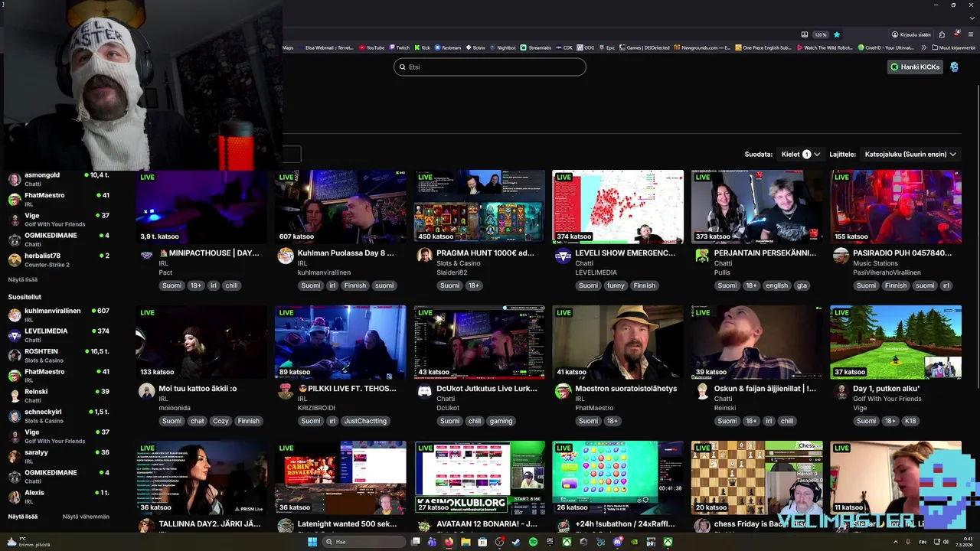Open MINIPACTHOUSE stream thumbnail
The width and height of the screenshot is (980, 551).
tap(202, 207)
